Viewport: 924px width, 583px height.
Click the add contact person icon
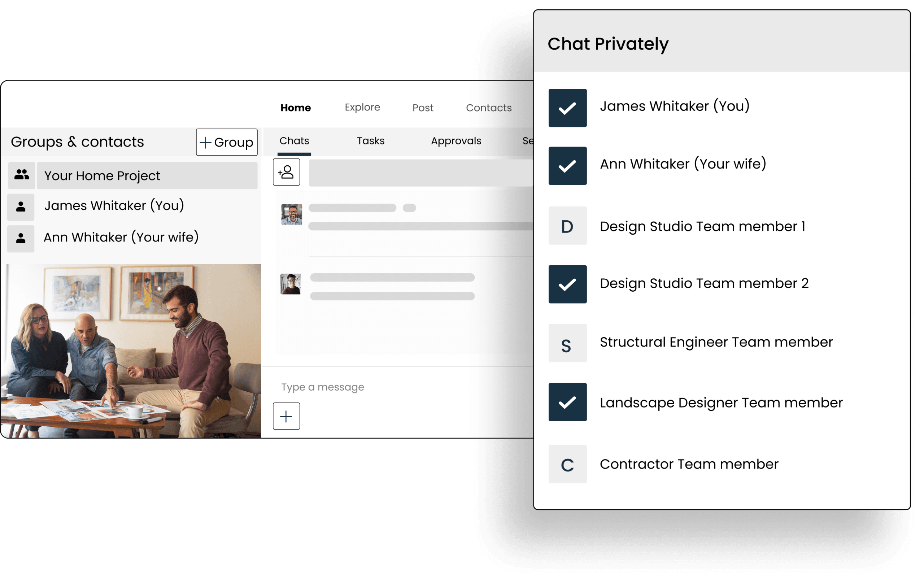coord(286,172)
